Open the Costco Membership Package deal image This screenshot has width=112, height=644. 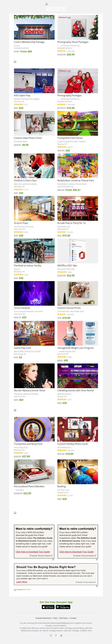pyautogui.click(x=34, y=27)
